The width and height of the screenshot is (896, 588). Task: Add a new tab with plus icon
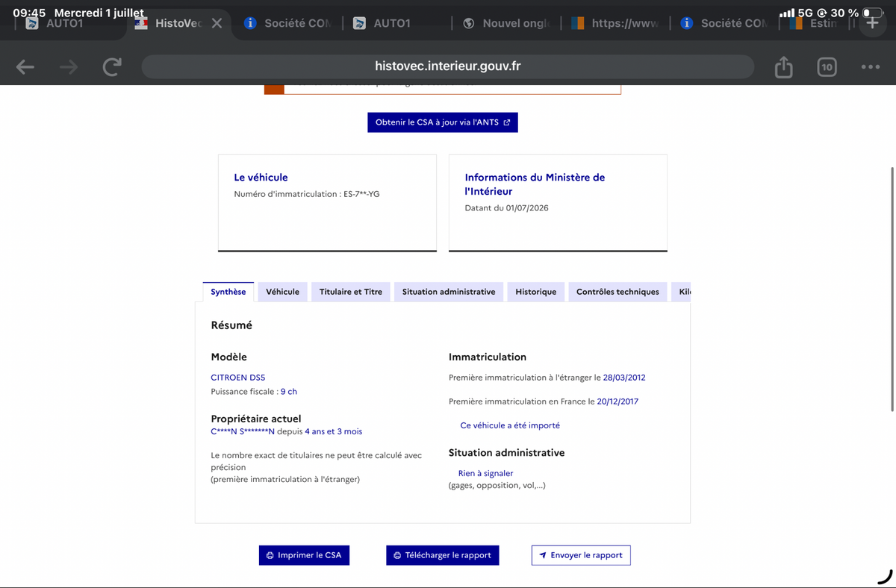click(x=872, y=23)
